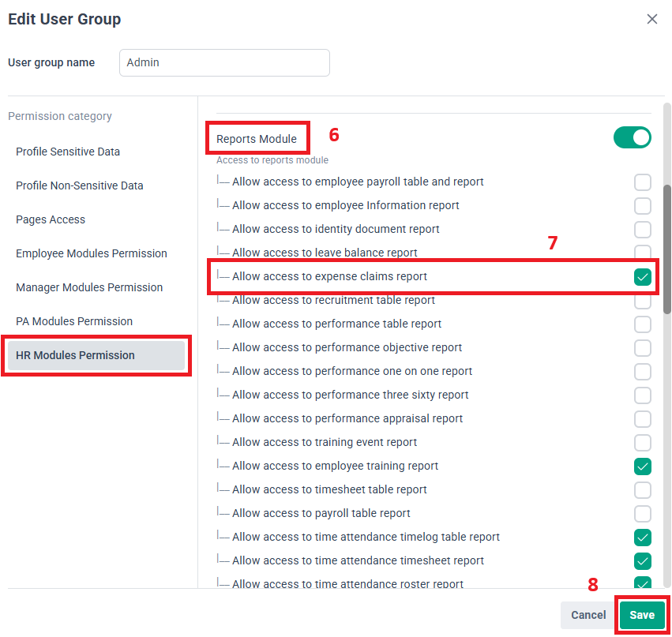Screen dimensions: 672x637
Task: Close the Edit User Group dialog
Action: 651,19
